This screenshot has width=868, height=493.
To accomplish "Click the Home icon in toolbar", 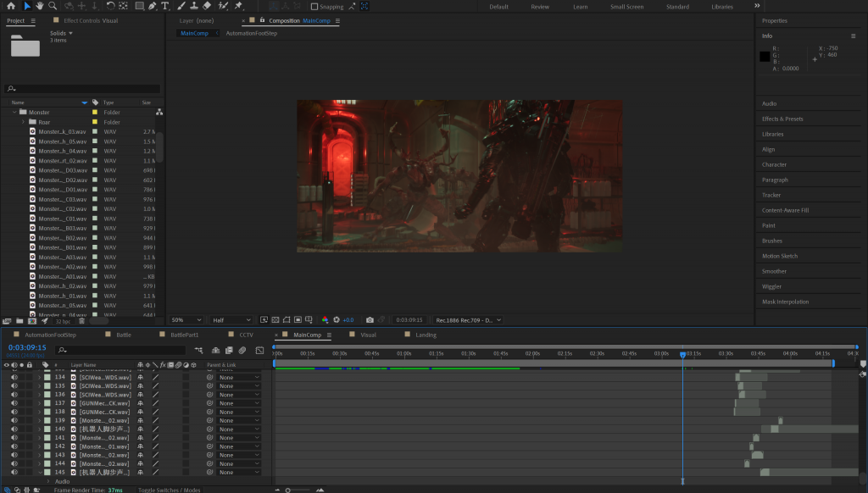I will coord(11,6).
